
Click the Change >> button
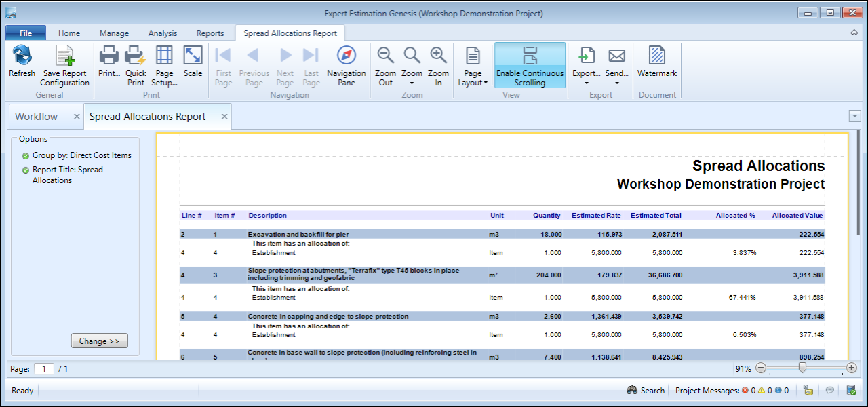tap(99, 341)
